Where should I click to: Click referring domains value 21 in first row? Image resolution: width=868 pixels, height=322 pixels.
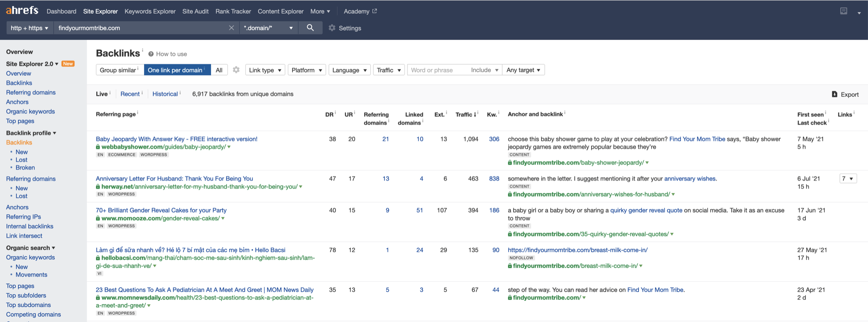(385, 139)
